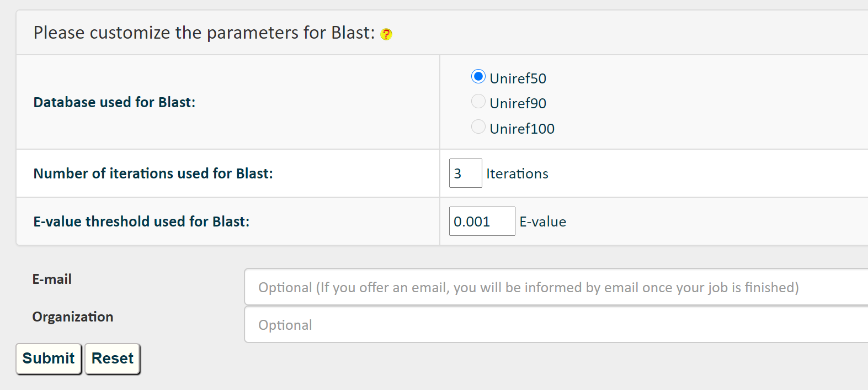868x390 pixels.
Task: Click the Organization text field
Action: [x=555, y=325]
